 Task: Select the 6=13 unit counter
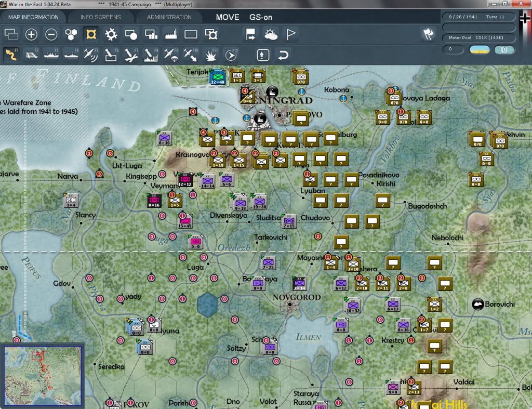coord(393,304)
